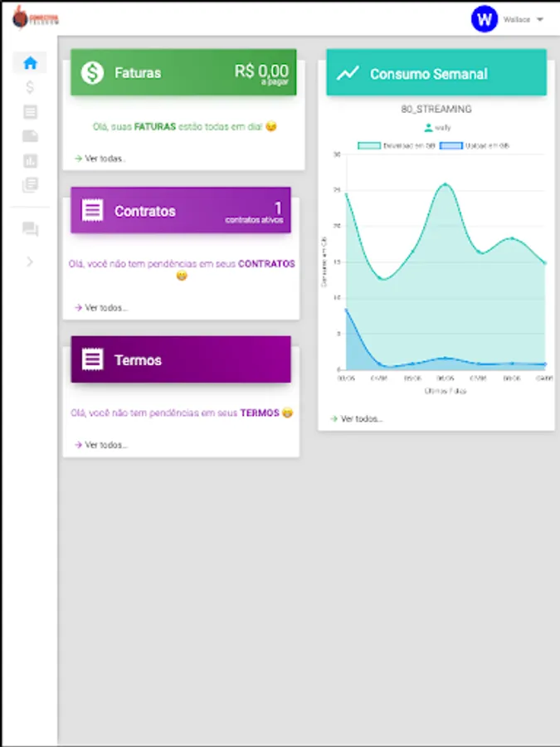Toggle the Download em GB legend swatch
This screenshot has width=560, height=747.
(369, 146)
